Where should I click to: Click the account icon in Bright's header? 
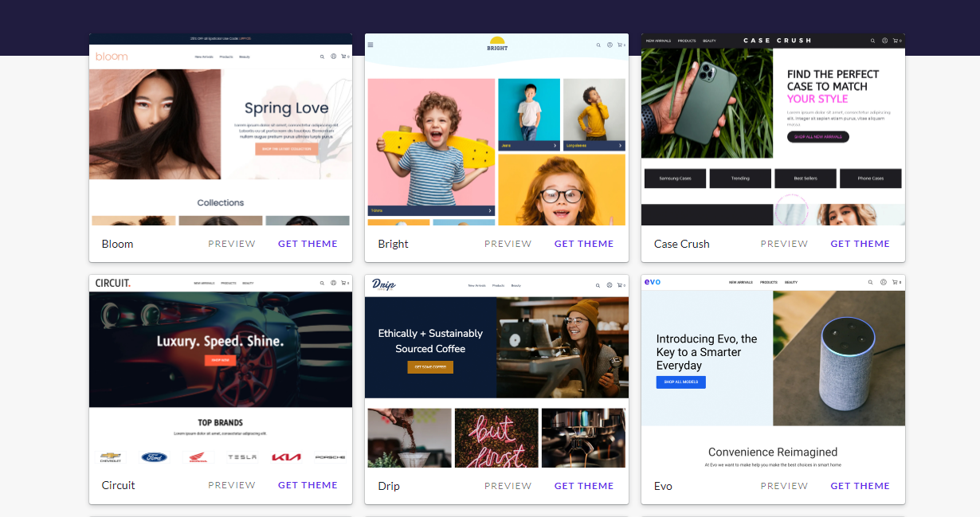click(610, 45)
